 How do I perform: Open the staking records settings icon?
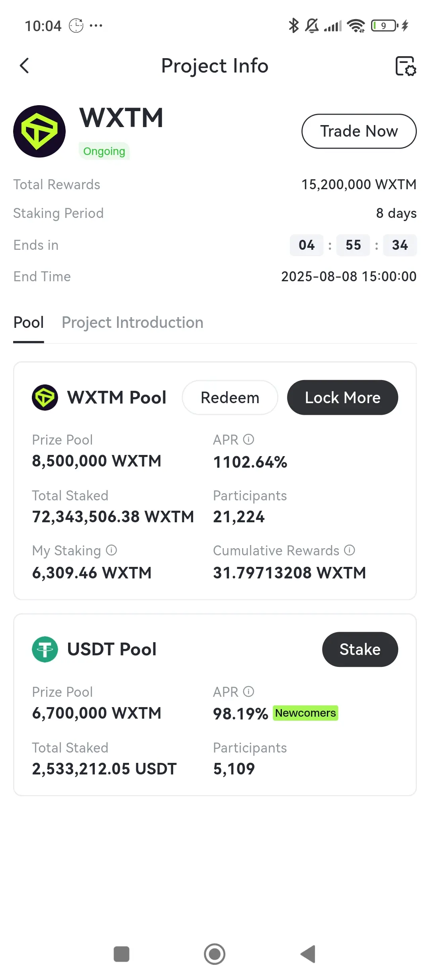(x=405, y=66)
